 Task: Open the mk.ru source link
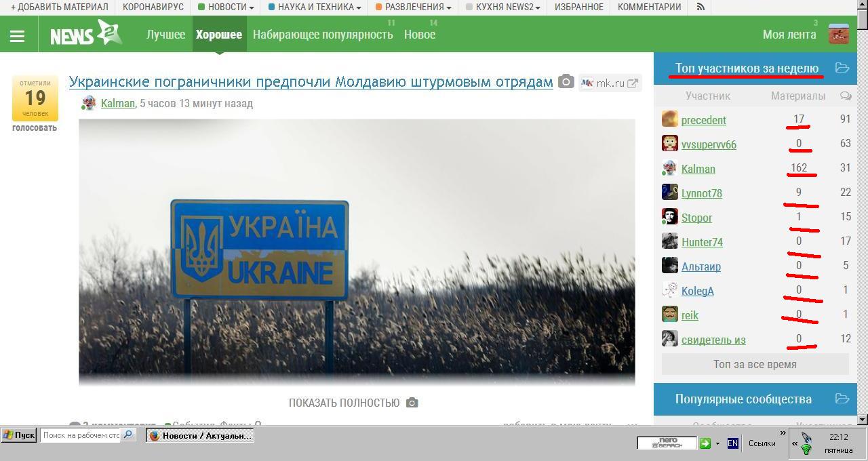pos(610,83)
